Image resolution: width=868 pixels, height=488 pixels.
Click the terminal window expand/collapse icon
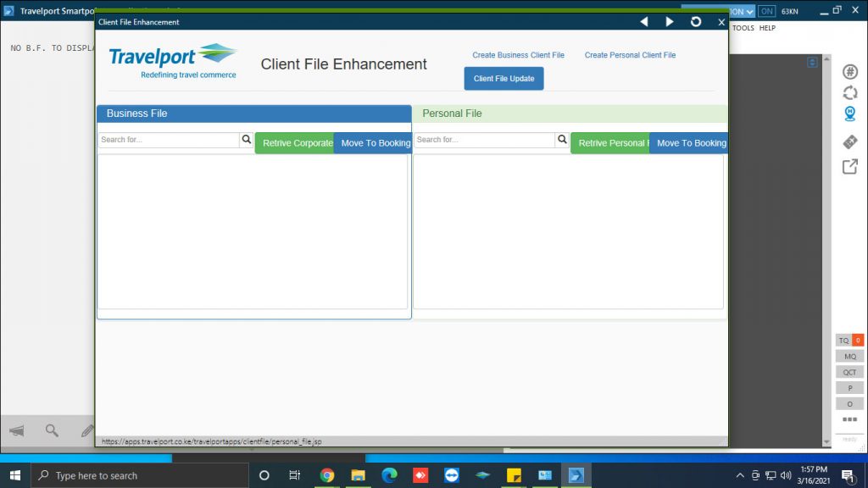pyautogui.click(x=812, y=63)
